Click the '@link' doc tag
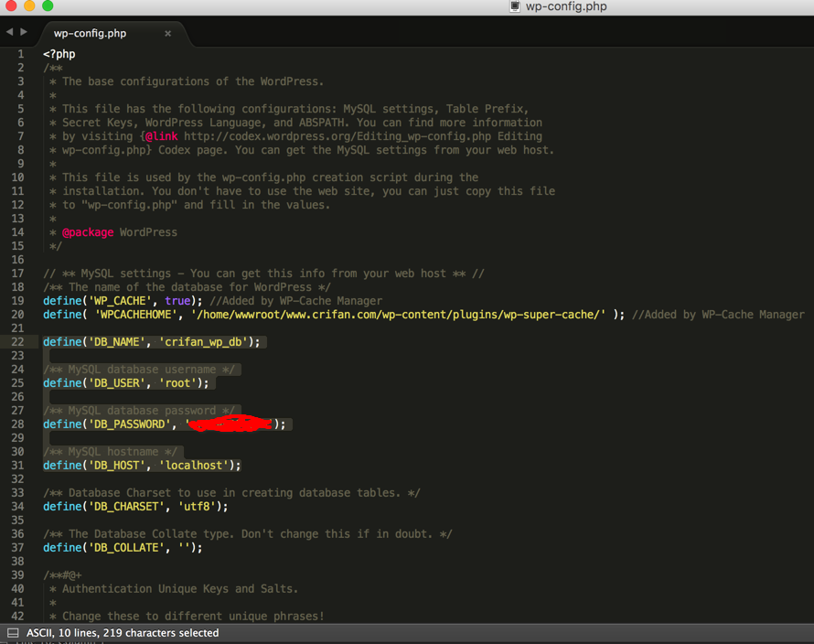Screen dimensions: 814x644 [x=162, y=136]
